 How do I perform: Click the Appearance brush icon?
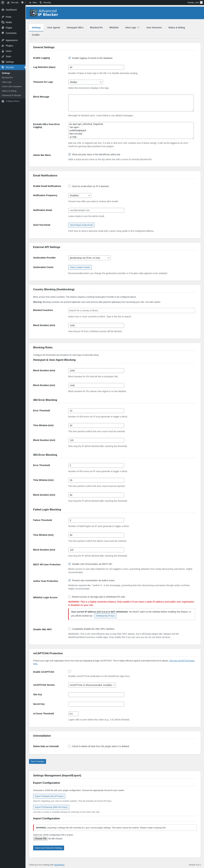point(3,40)
